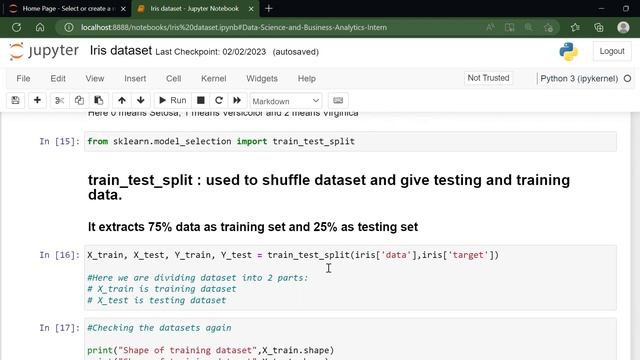This screenshot has width=640, height=360.
Task: Click code cell In [17] checking datasets
Action: 350,339
